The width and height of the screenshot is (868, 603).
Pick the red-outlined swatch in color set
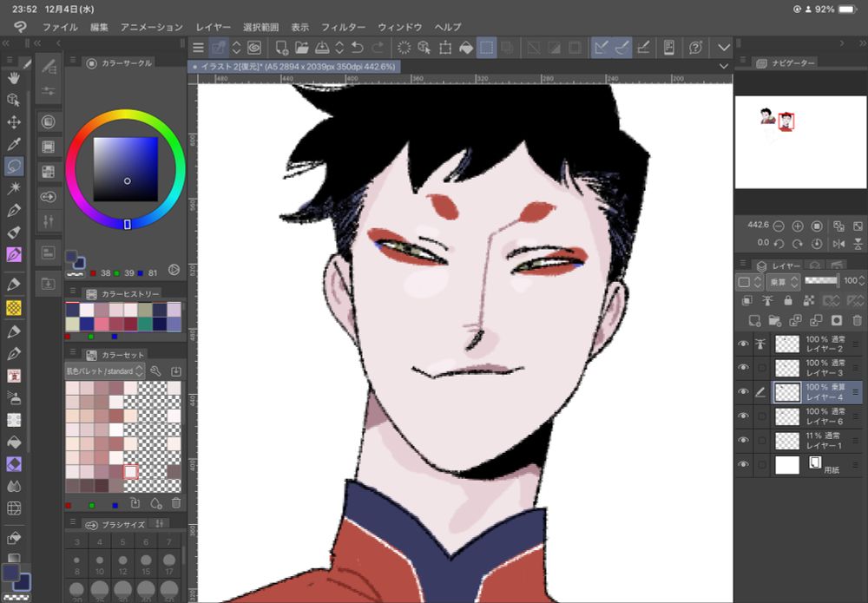tap(131, 472)
